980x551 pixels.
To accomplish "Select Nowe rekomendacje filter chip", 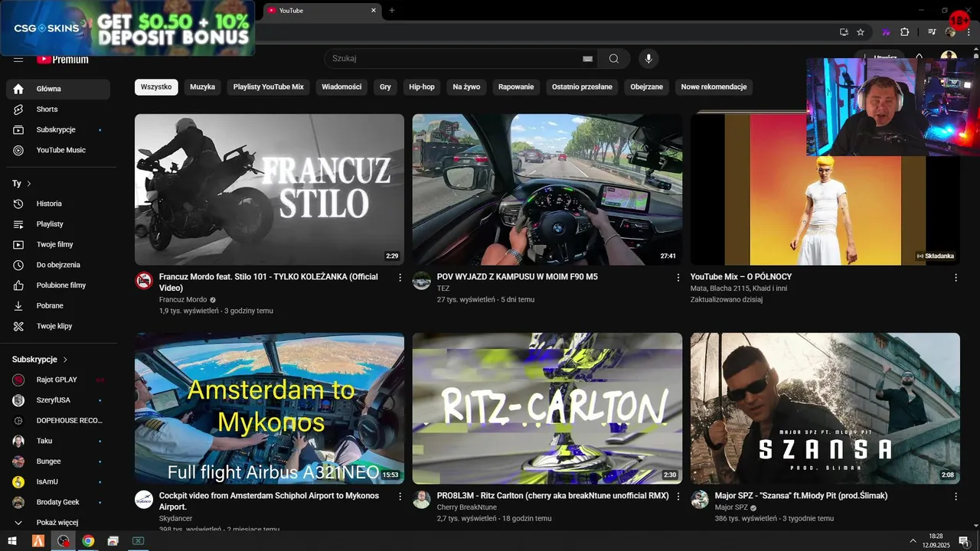I will pyautogui.click(x=714, y=87).
